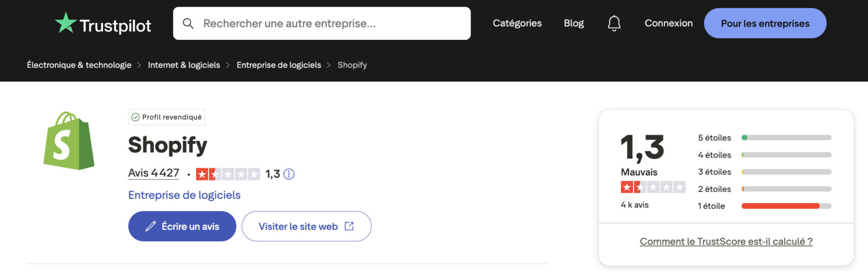868x272 pixels.
Task: Open Comment le TrustScore est-il calculé link
Action: (726, 241)
